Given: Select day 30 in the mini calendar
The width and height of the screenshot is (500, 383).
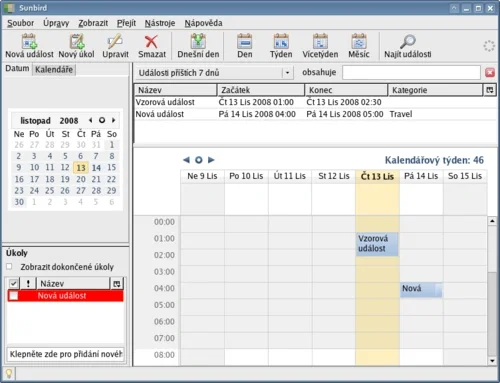Looking at the screenshot, I should (19, 202).
